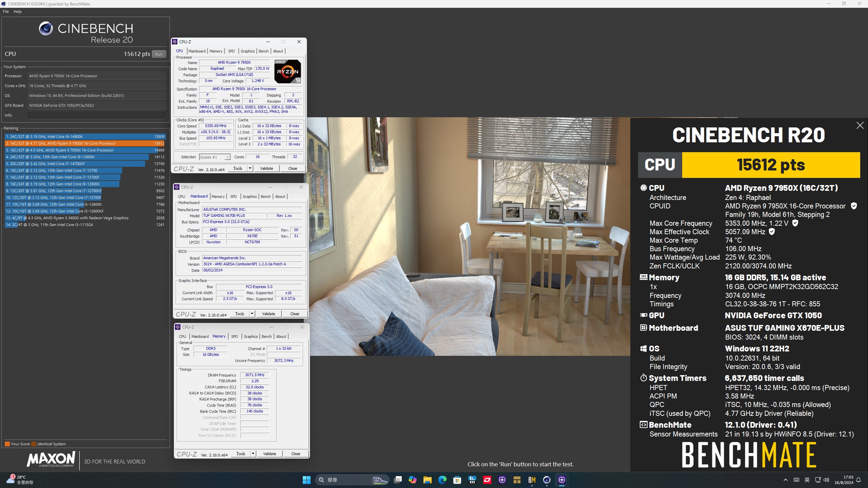Click Close button in the Memory CPU-Z window

pos(296,454)
